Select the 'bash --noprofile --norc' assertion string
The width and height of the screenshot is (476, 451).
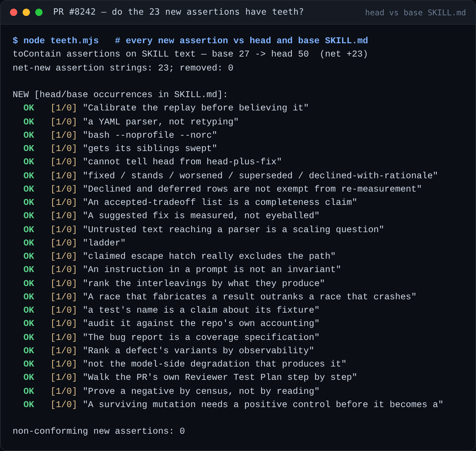tap(150, 135)
